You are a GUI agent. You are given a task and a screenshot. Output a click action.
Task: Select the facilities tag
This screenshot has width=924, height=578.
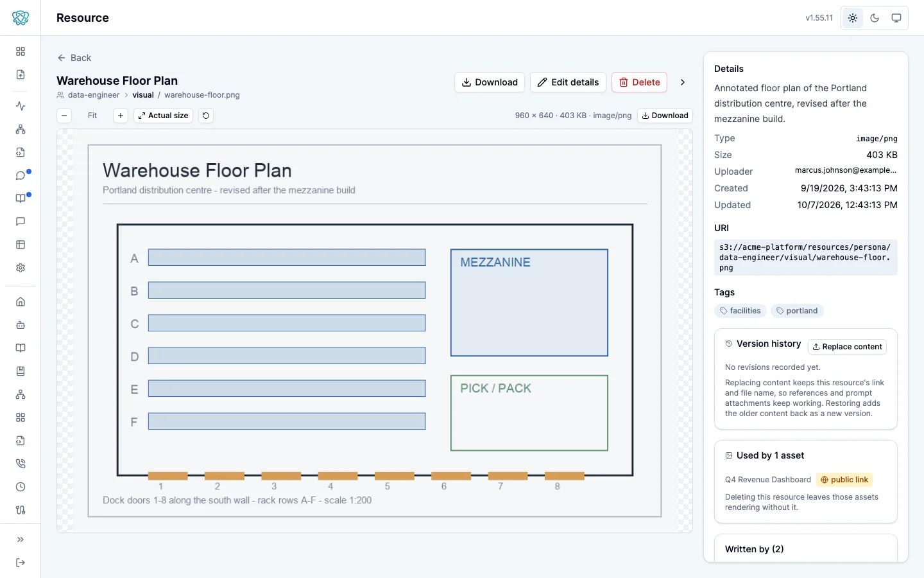click(x=740, y=311)
